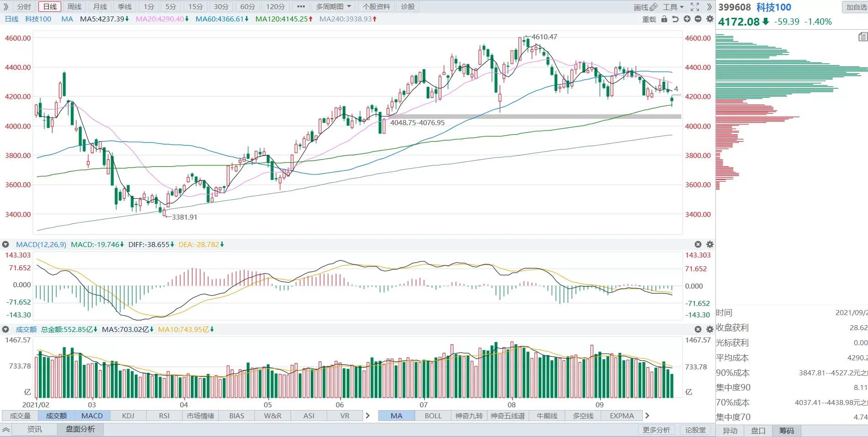The width and height of the screenshot is (868, 437).
Task: Undo with the curved arrow icon
Action: [675, 19]
